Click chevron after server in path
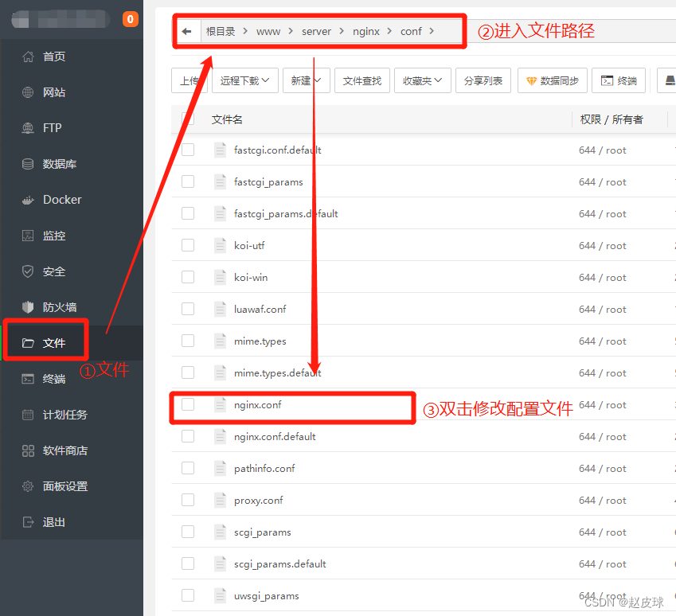The width and height of the screenshot is (676, 616). point(342,31)
